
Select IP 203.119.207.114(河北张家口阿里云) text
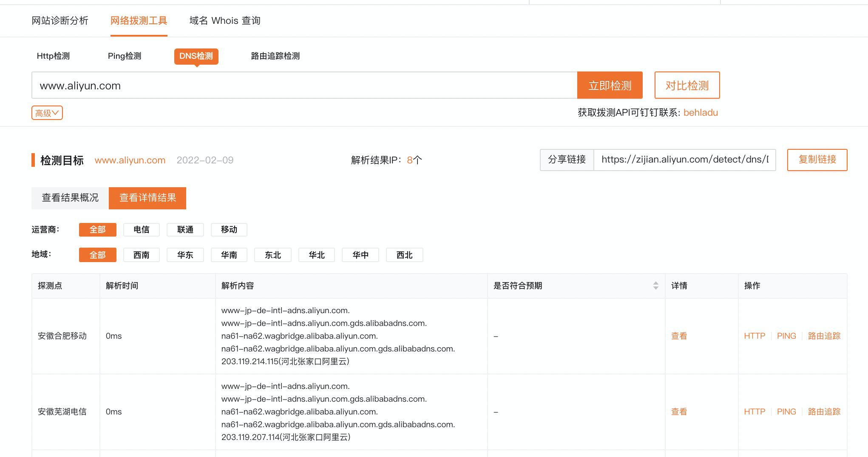pyautogui.click(x=286, y=437)
